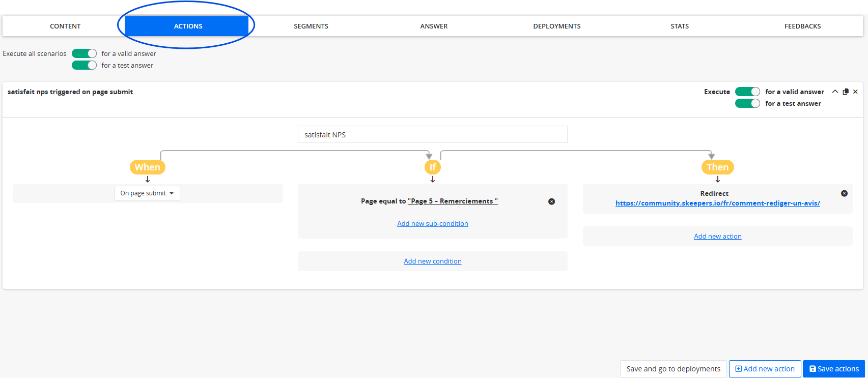Edit the "Page 5 – Remerciements" condition value
Screen dimensions: 868x378
pos(453,201)
